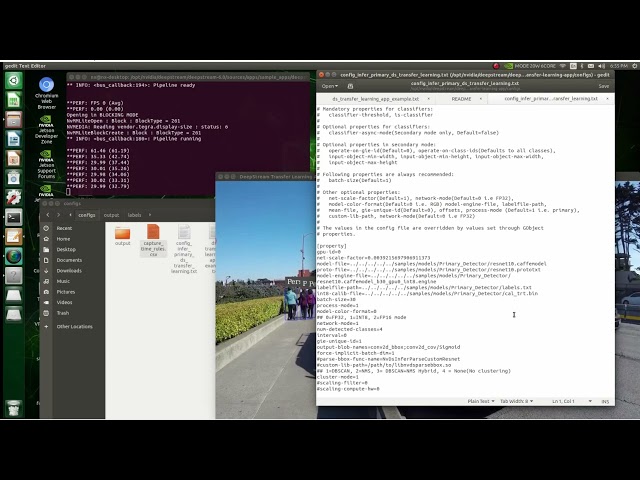Open the power gear session menu
The height and width of the screenshot is (480, 640).
(x=635, y=66)
